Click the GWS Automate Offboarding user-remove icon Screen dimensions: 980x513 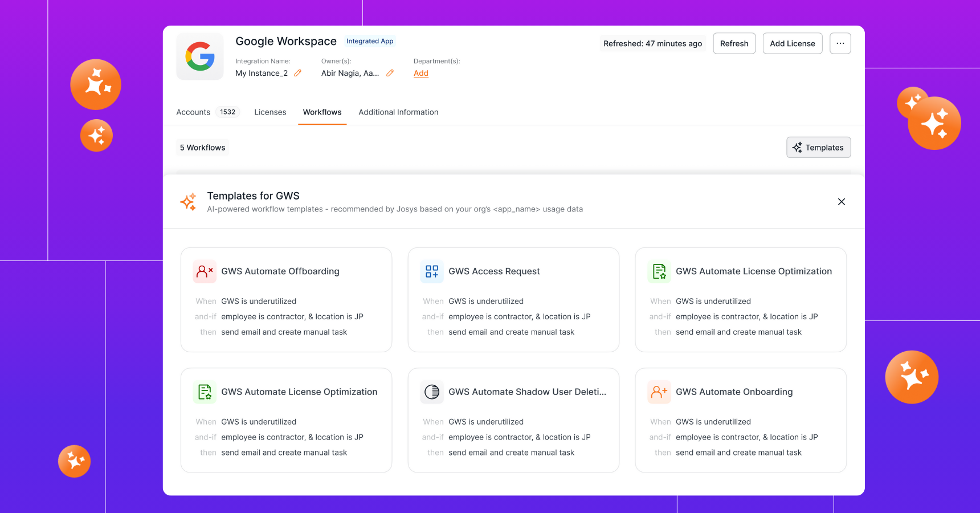(x=205, y=271)
